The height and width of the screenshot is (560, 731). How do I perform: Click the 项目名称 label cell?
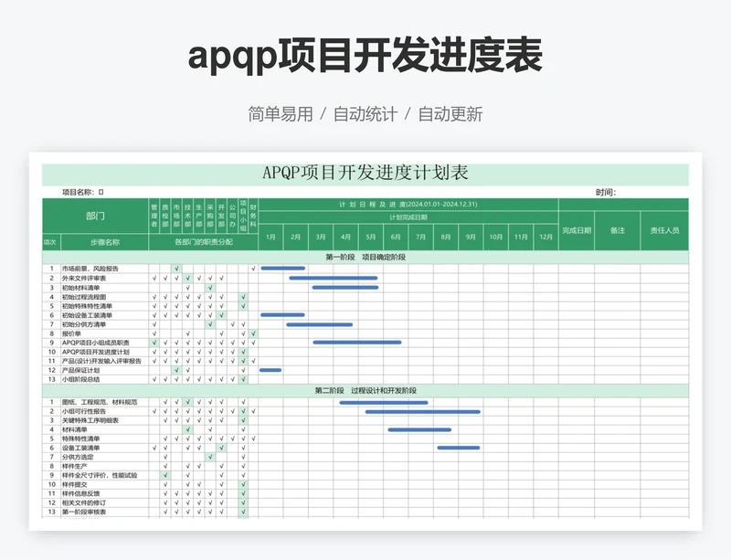[83, 192]
